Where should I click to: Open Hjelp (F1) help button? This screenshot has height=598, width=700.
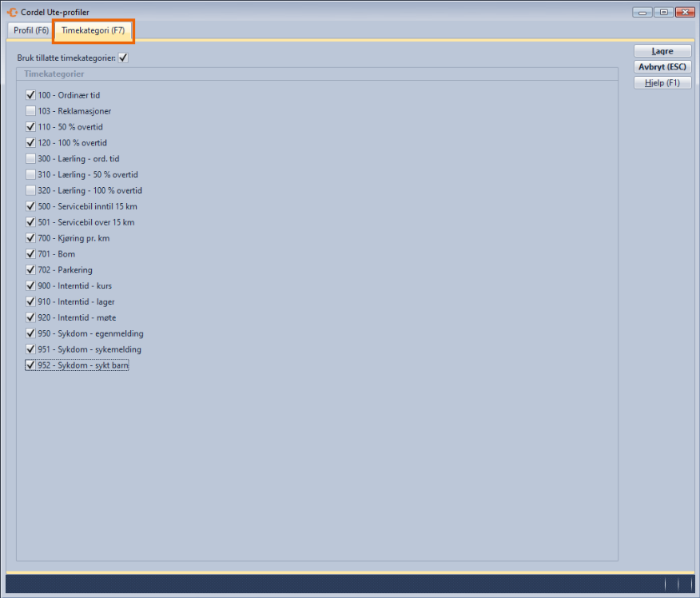(662, 82)
